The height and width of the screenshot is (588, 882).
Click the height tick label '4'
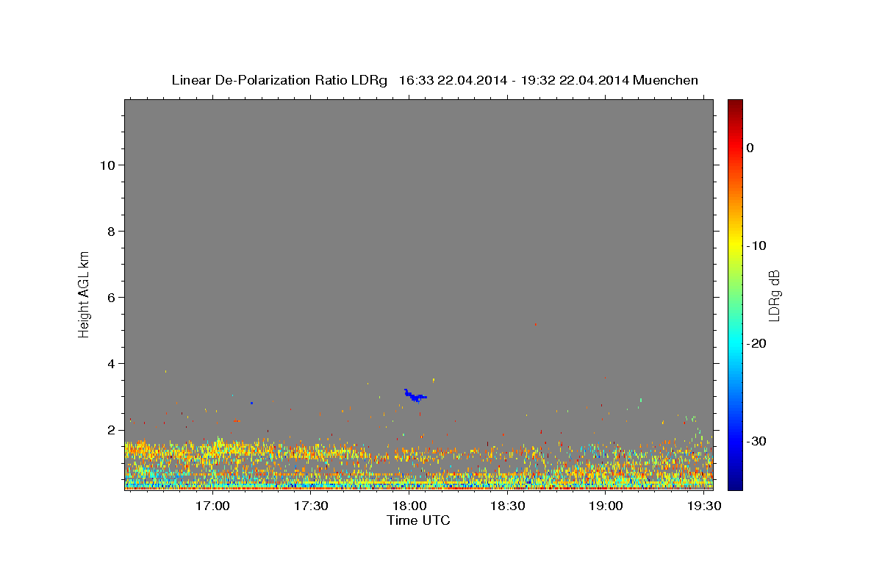[111, 363]
